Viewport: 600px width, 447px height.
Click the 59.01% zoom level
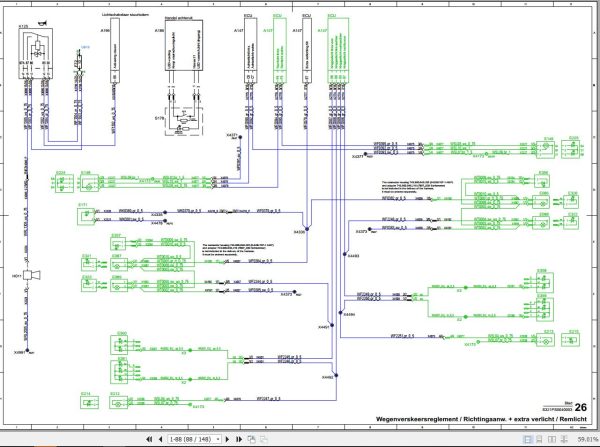pyautogui.click(x=587, y=439)
